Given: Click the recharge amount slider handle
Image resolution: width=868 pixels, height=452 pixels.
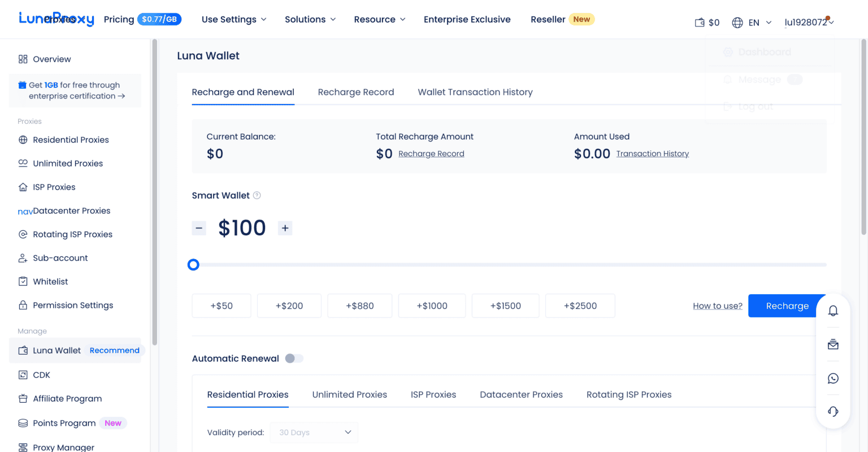Looking at the screenshot, I should click(x=193, y=264).
